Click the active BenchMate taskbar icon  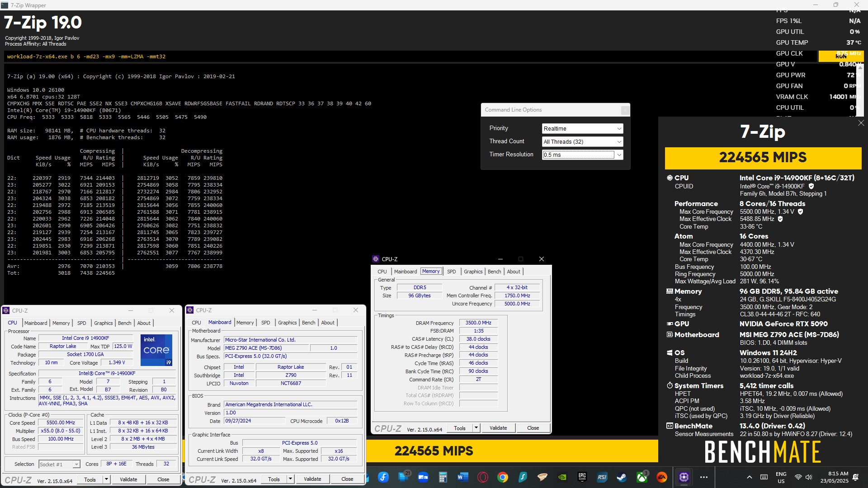click(x=684, y=477)
